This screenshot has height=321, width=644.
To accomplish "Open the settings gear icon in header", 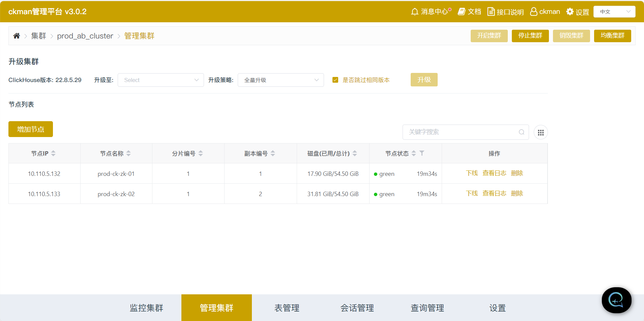I will 570,12.
